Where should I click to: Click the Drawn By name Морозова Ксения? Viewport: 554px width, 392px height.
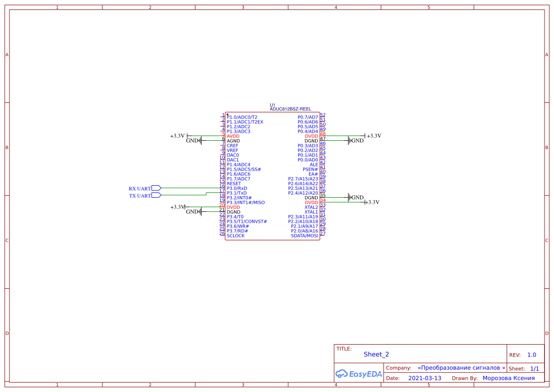(509, 378)
